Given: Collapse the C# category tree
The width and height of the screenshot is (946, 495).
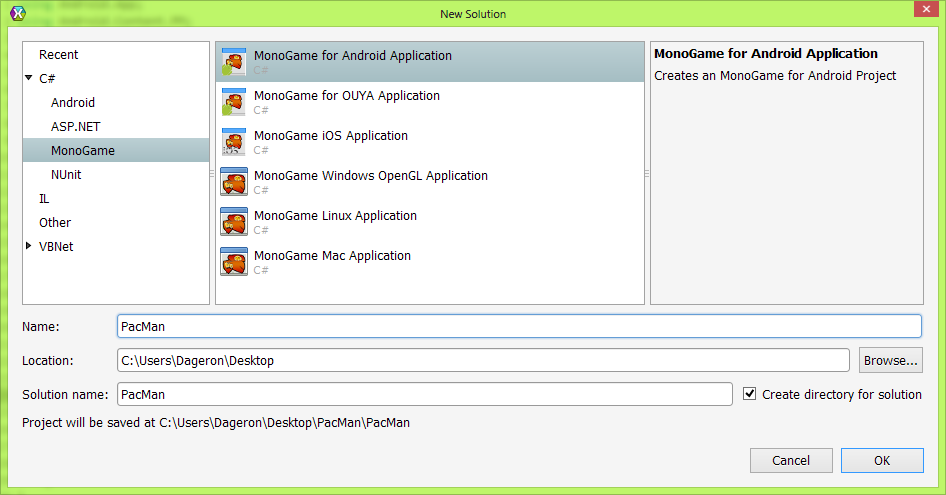Looking at the screenshot, I should [x=28, y=78].
